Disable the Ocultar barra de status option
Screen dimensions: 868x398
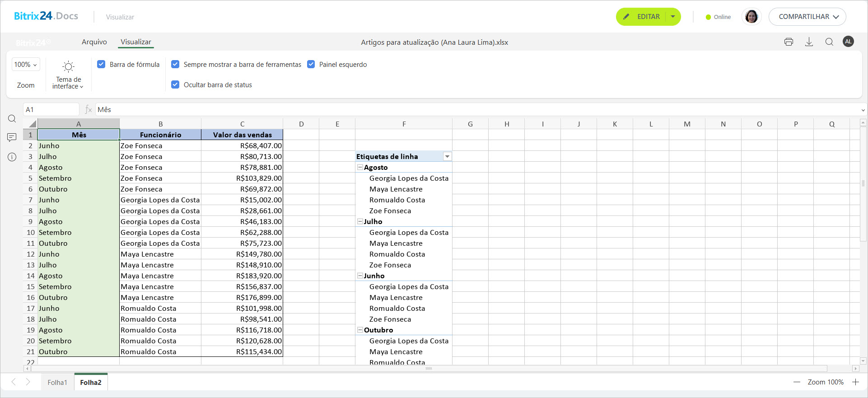click(175, 84)
